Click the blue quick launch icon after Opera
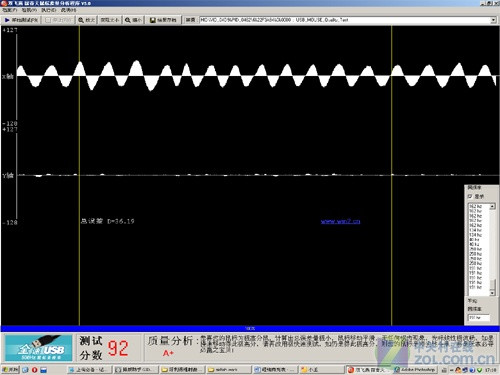The width and height of the screenshot is (500, 375). 44,370
